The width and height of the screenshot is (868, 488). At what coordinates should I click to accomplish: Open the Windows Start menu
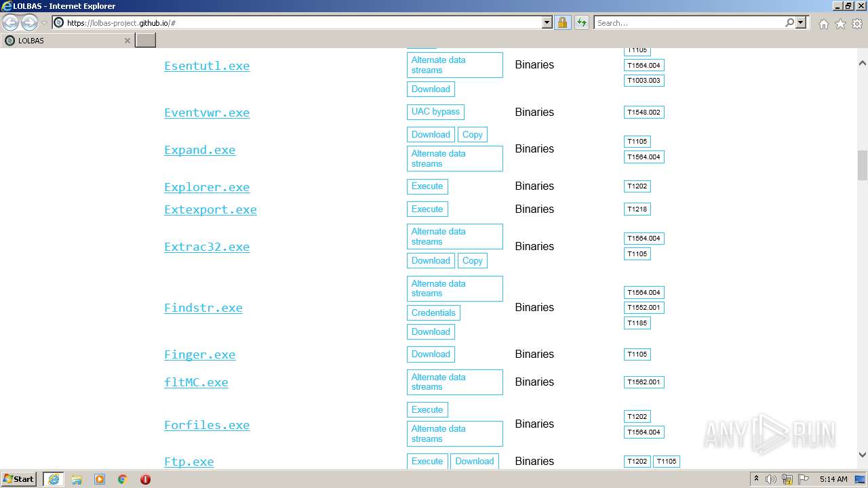click(x=20, y=479)
